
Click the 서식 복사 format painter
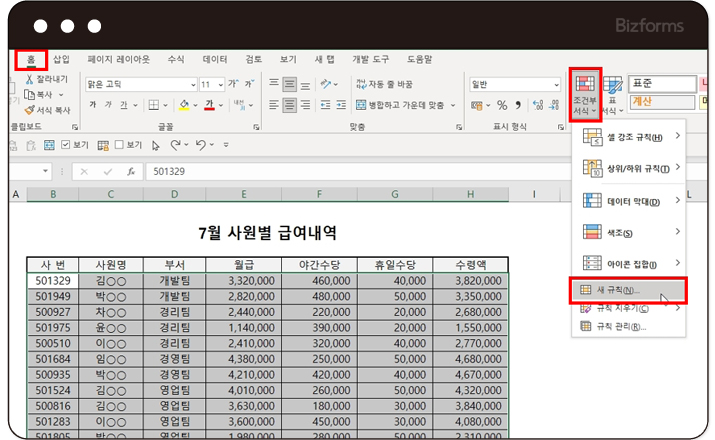[47, 110]
